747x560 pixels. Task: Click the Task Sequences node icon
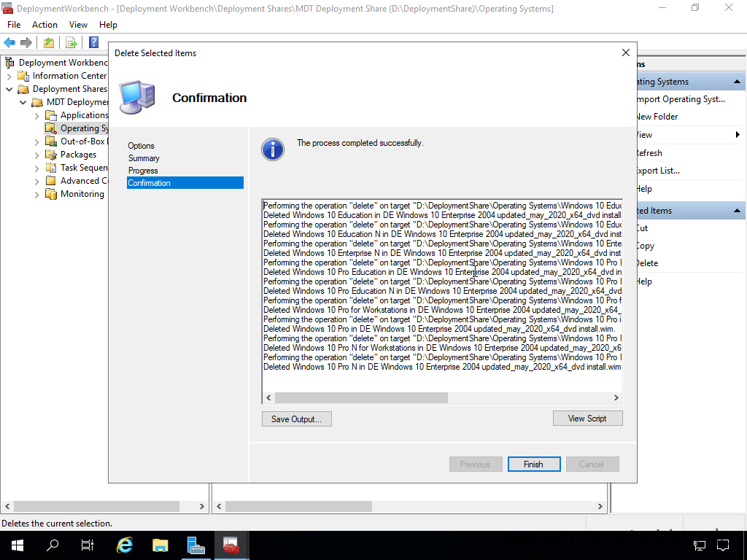51,168
